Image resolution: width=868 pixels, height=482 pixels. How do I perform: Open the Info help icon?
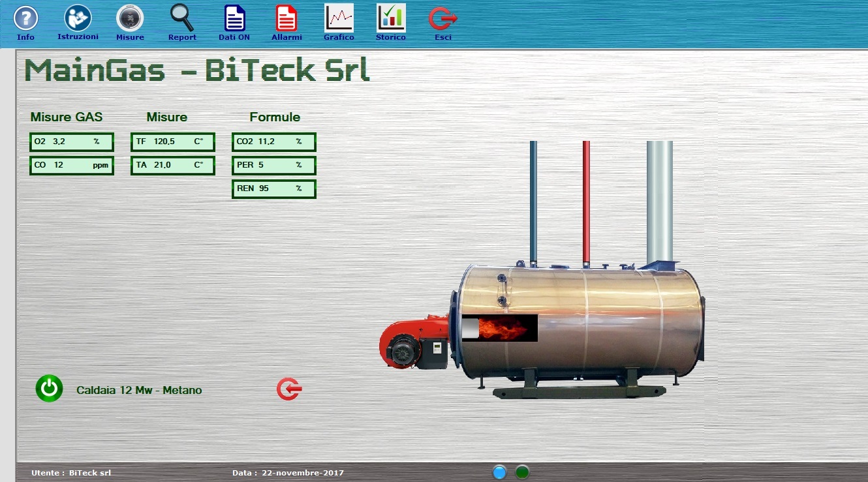(x=26, y=18)
